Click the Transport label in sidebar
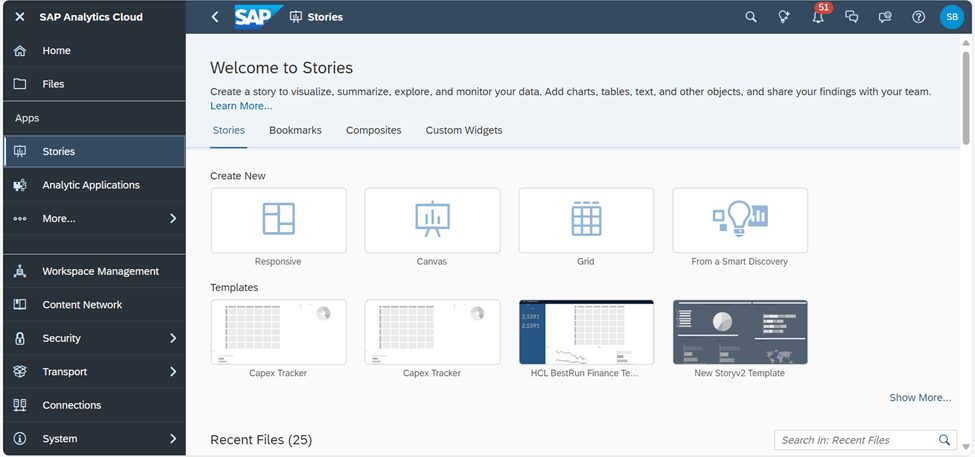 (x=65, y=372)
